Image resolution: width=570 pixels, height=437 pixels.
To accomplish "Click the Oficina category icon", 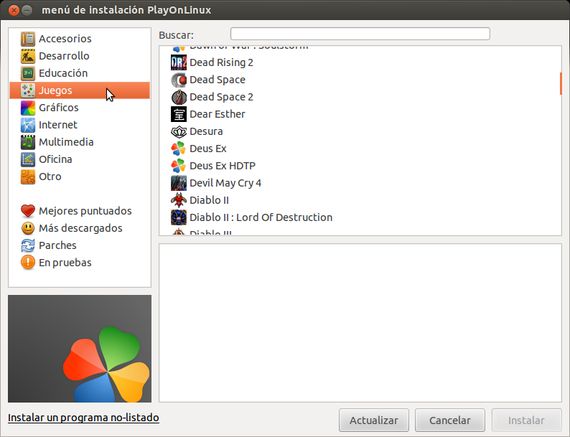I will pyautogui.click(x=28, y=159).
